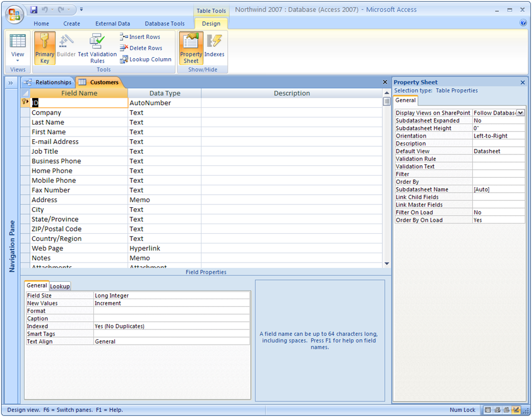The height and width of the screenshot is (417, 532).
Task: Click the scroll down arrow of field grid
Action: 386,264
